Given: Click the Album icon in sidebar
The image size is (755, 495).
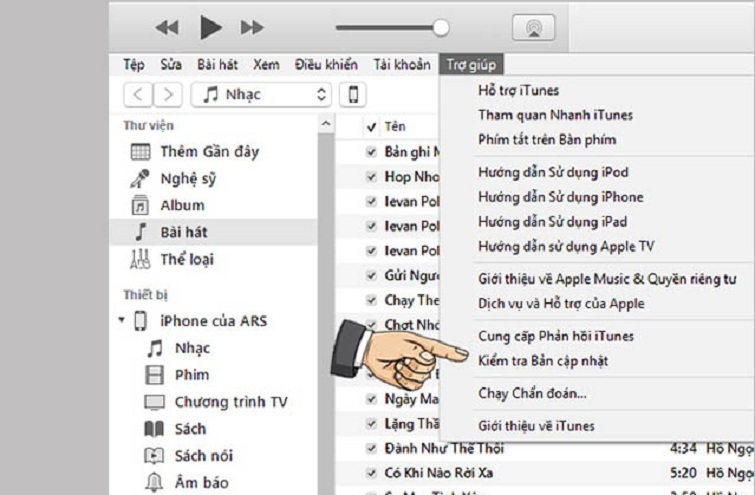Looking at the screenshot, I should point(140,205).
